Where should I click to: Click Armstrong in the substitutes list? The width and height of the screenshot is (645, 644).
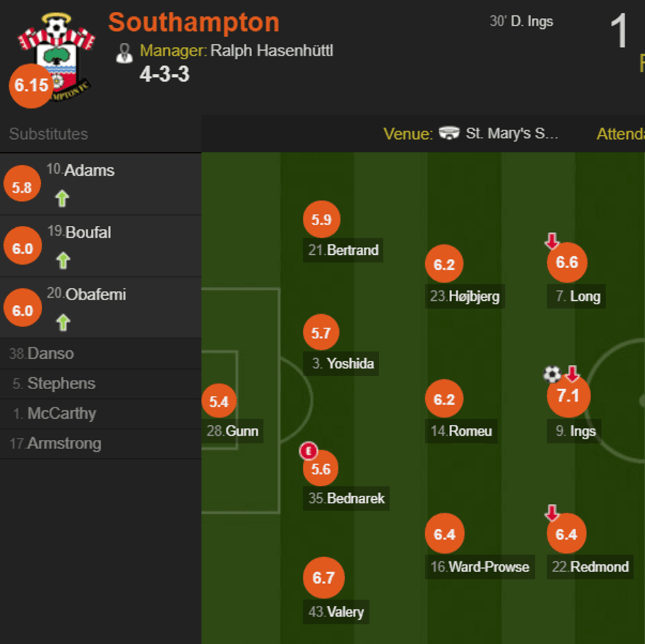pos(64,443)
